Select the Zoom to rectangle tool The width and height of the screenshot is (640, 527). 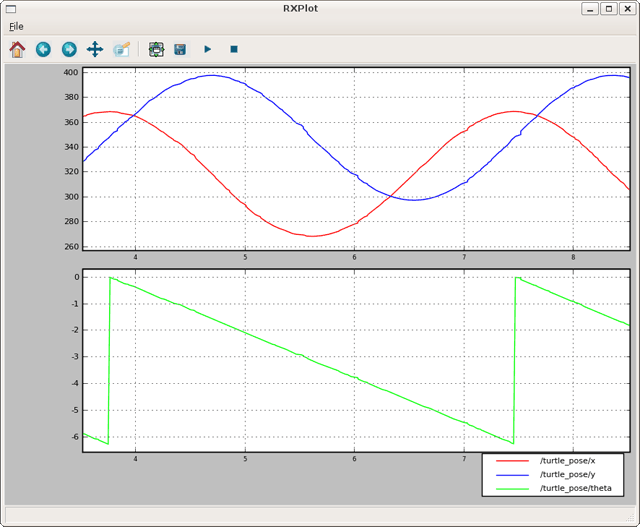pyautogui.click(x=121, y=49)
